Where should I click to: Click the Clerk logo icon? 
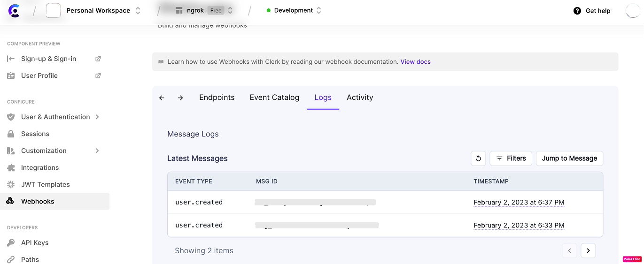coord(15,11)
